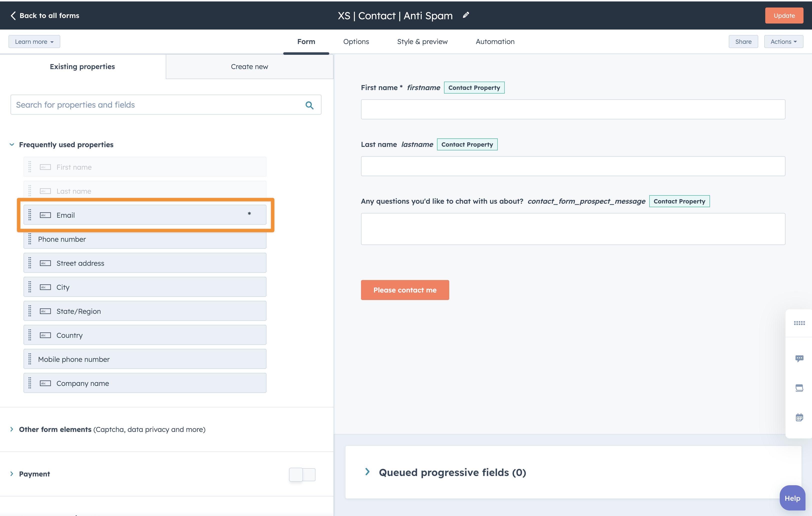
Task: Open the window icon in right sidebar
Action: pos(799,388)
